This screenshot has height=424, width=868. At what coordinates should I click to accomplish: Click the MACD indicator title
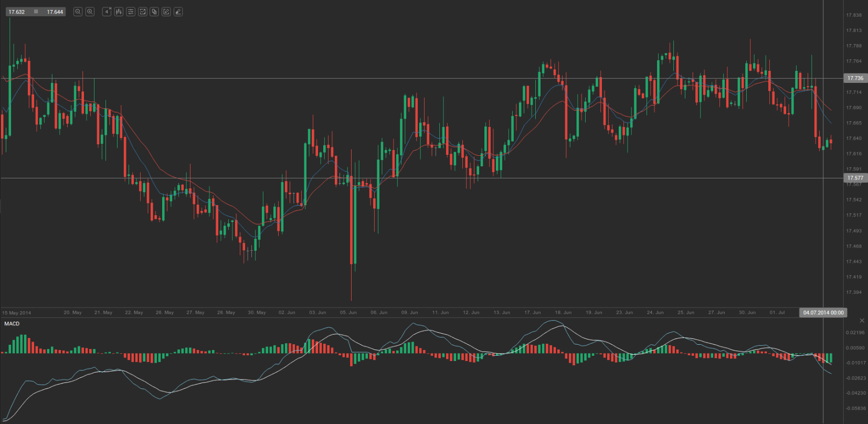(12, 324)
